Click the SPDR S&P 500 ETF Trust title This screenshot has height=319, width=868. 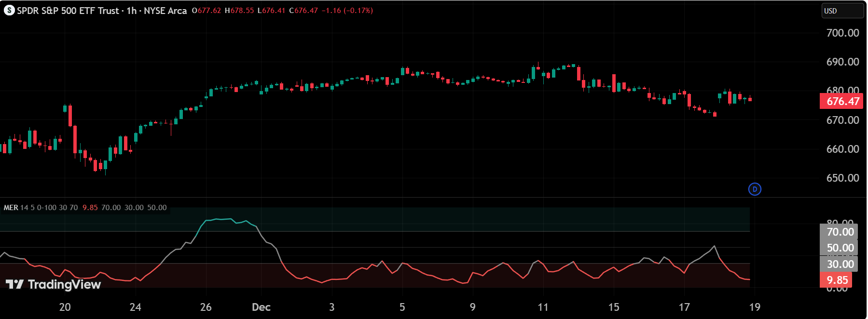[68, 11]
